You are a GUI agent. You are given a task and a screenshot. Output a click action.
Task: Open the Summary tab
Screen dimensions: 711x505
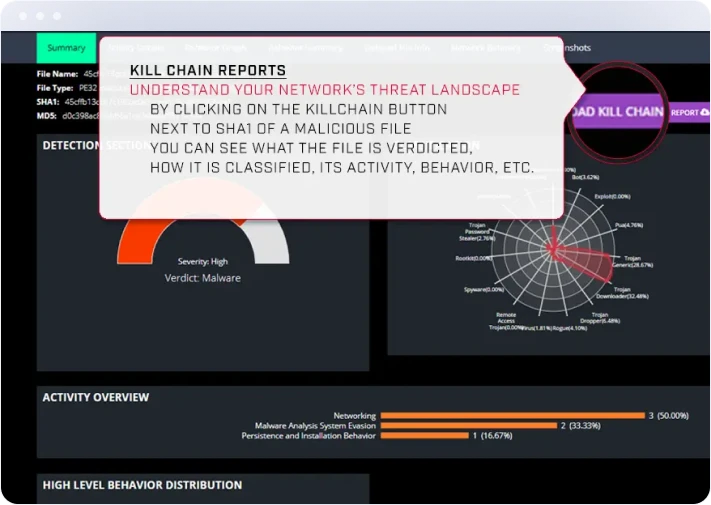coord(66,47)
